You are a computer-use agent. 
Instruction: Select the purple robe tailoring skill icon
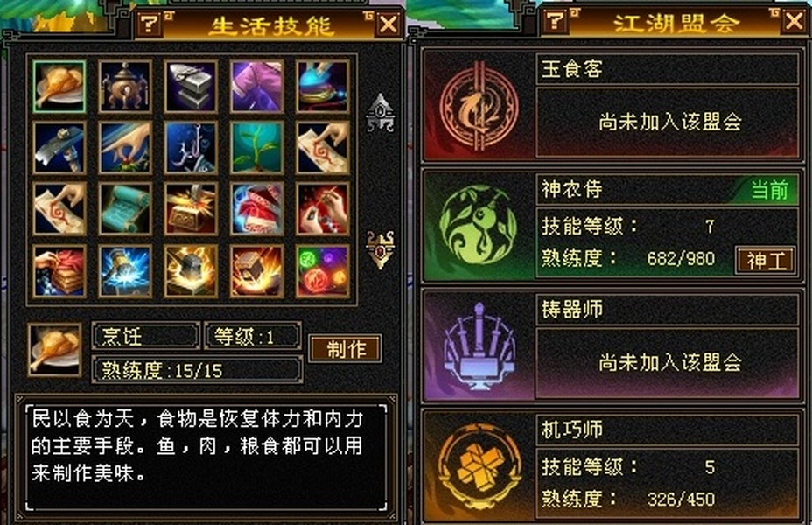click(257, 87)
